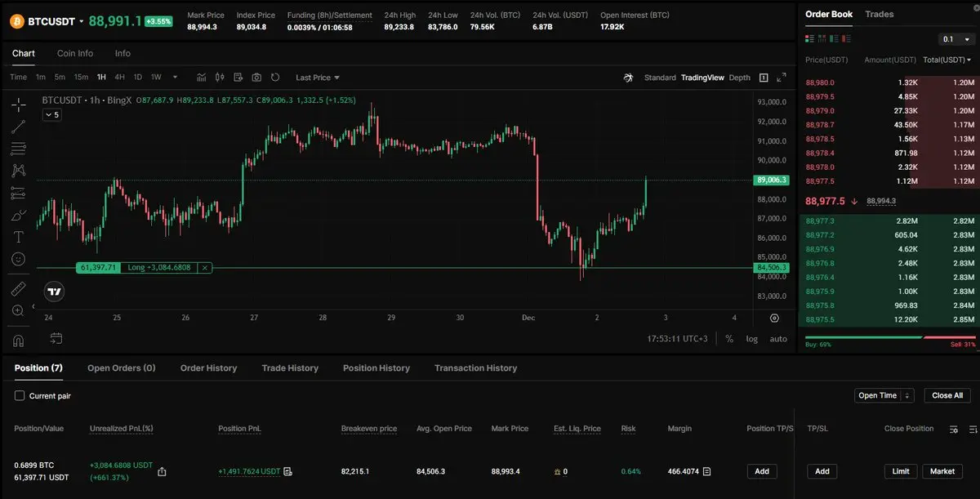
Task: Select the brush drawing tool
Action: [18, 216]
